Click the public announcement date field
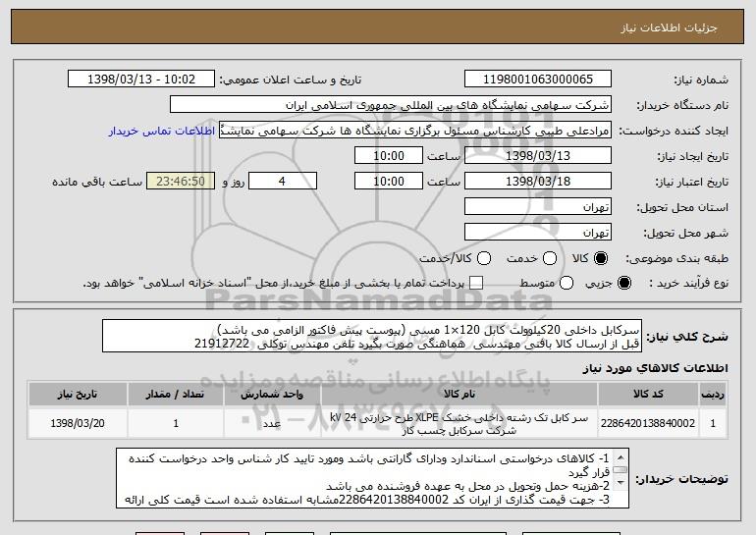756x535 pixels. coord(141,80)
